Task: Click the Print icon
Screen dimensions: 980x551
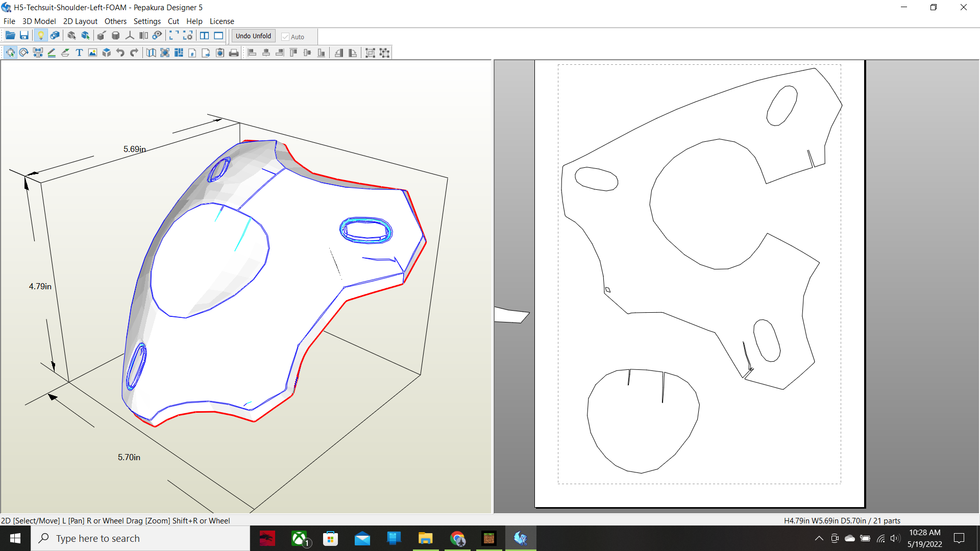Action: [234, 53]
